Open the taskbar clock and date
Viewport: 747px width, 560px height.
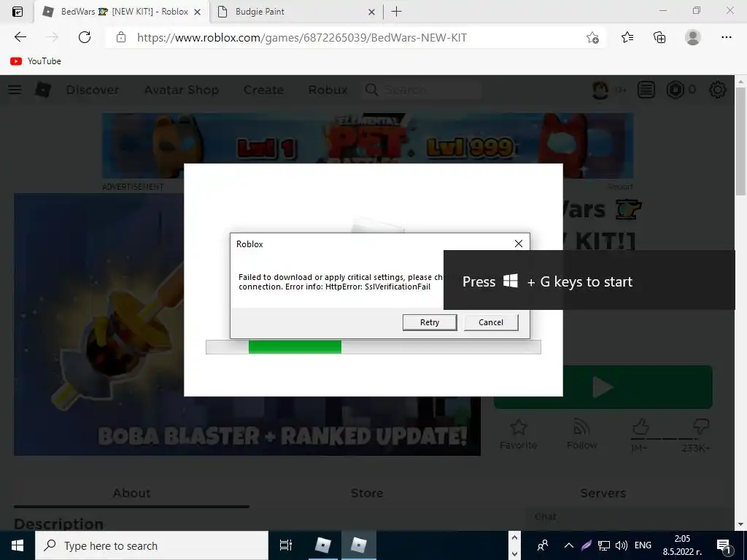click(682, 545)
